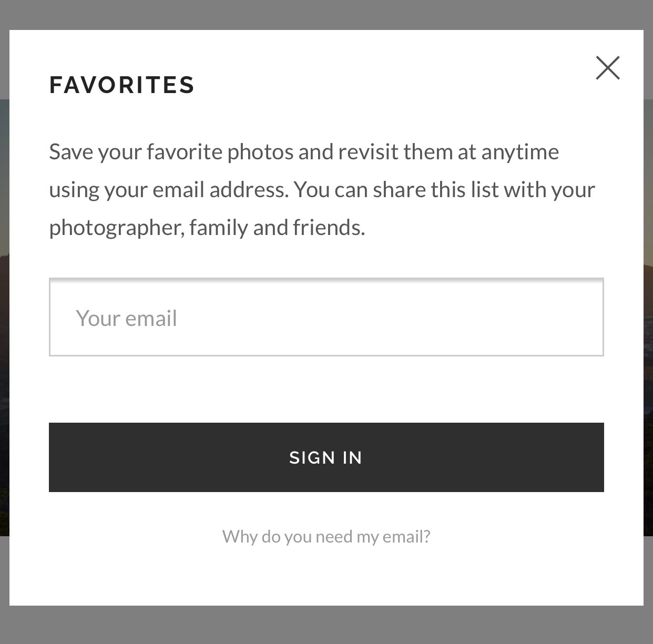Click the Your email input field
This screenshot has width=653, height=644.
[x=326, y=317]
